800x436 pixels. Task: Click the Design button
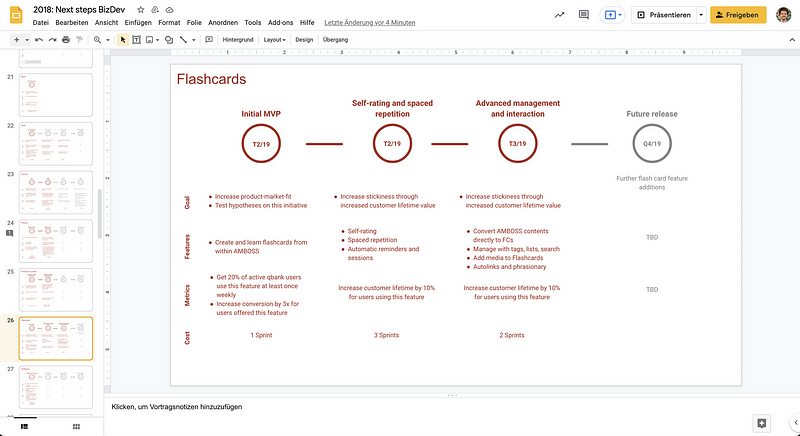pyautogui.click(x=304, y=40)
